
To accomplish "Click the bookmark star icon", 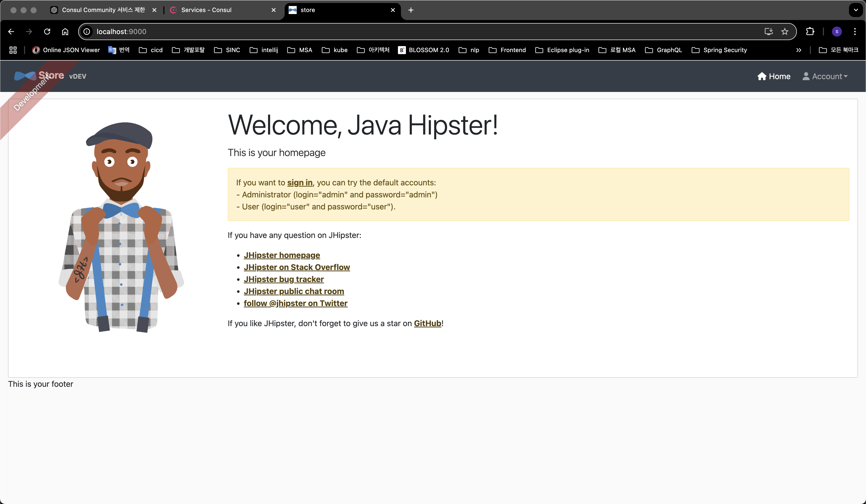I will (x=785, y=32).
